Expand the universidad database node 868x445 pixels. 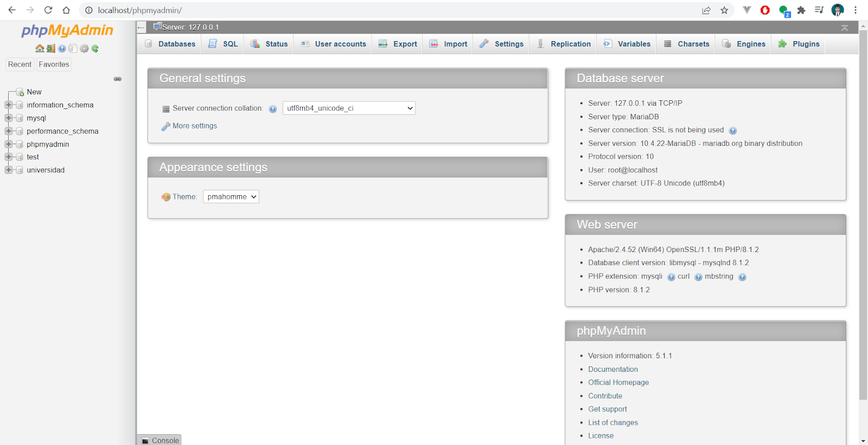(x=8, y=170)
